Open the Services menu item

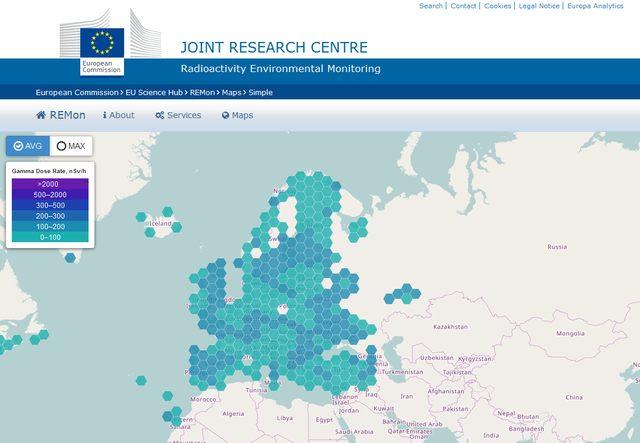pos(178,115)
